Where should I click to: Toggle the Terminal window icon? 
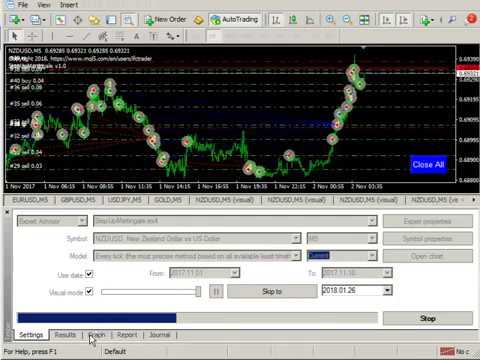tap(111, 20)
